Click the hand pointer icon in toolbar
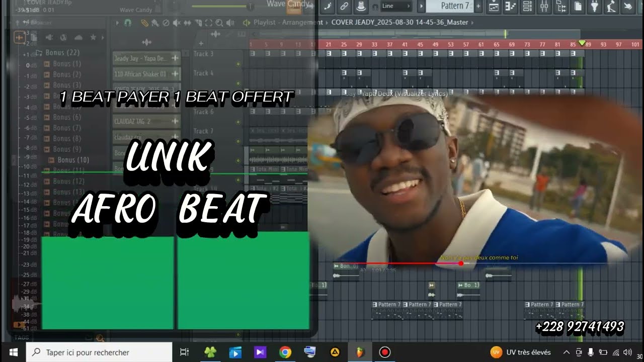The height and width of the screenshot is (362, 644). click(x=628, y=6)
